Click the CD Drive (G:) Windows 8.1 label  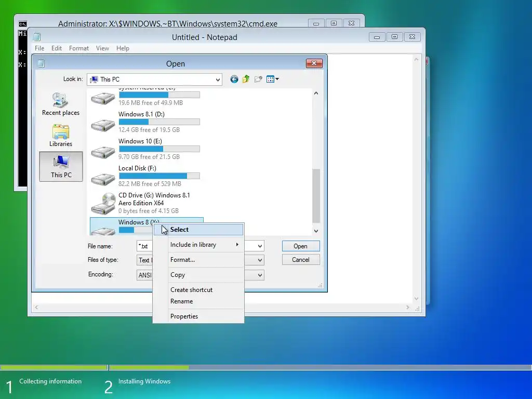pos(154,199)
